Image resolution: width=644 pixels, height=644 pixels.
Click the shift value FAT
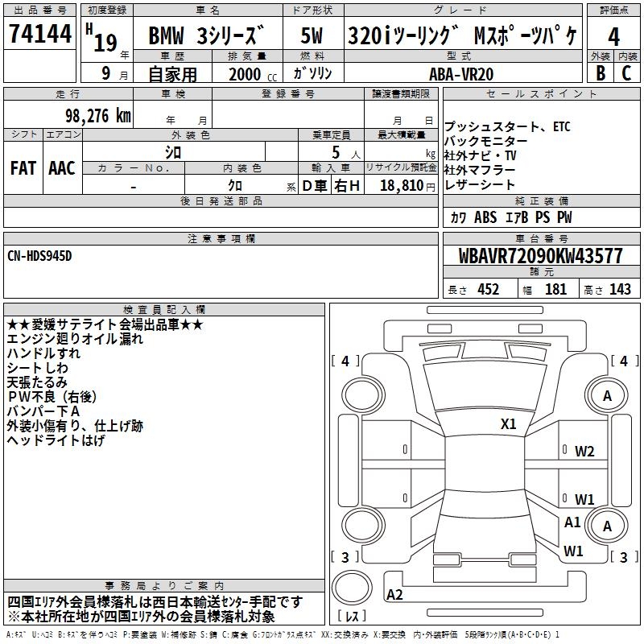(x=23, y=168)
